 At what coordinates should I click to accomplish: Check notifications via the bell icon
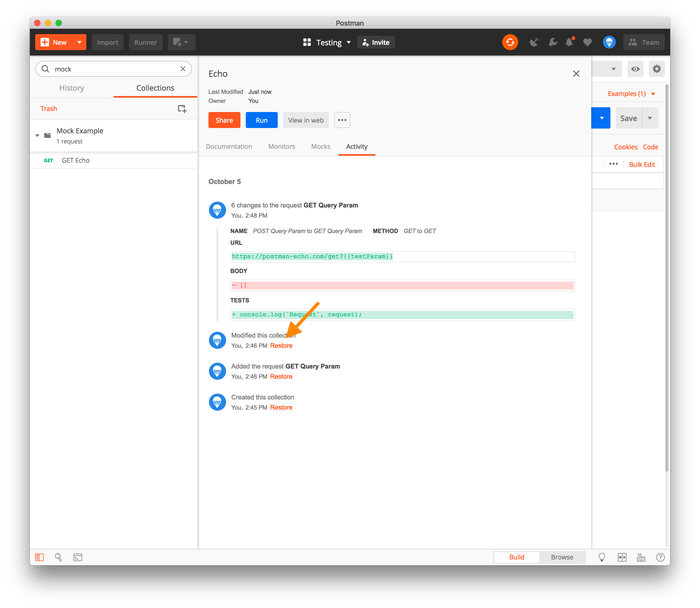tap(569, 42)
